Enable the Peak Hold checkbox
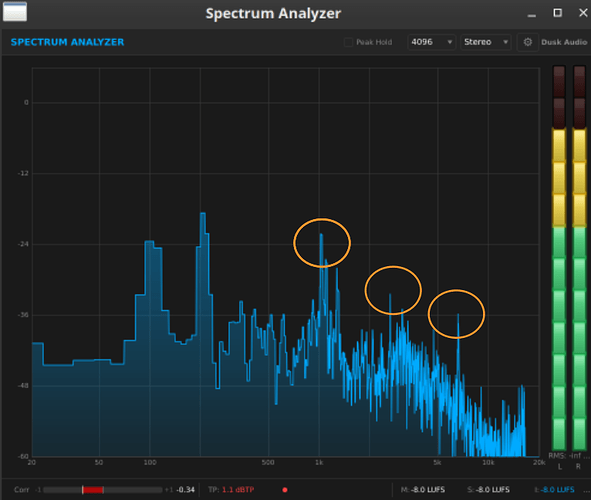This screenshot has height=500, width=591. pyautogui.click(x=349, y=42)
